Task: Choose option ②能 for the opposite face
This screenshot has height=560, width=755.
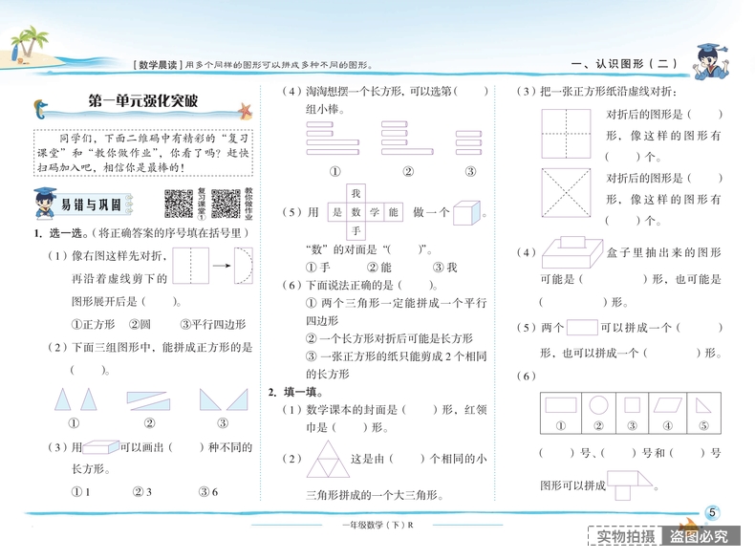Action: point(379,268)
